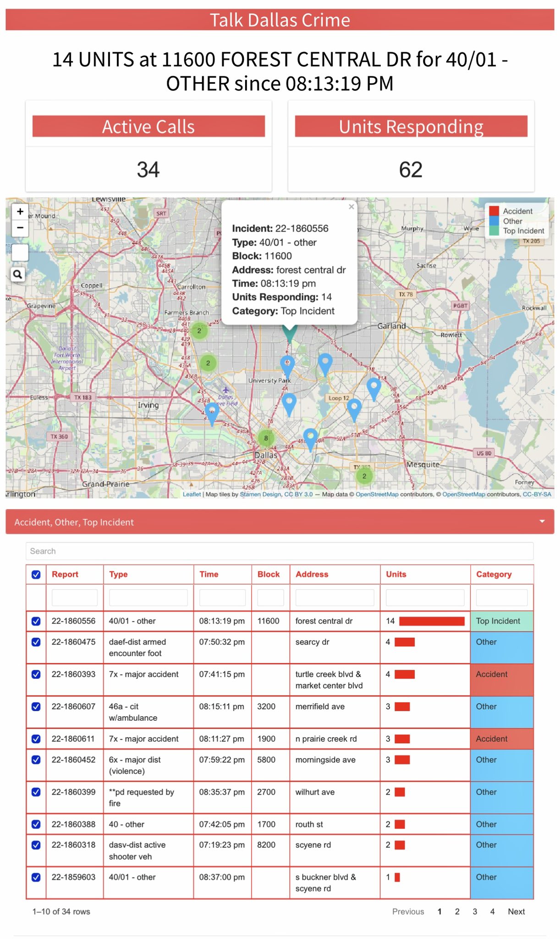Close the incident popup

tap(351, 207)
